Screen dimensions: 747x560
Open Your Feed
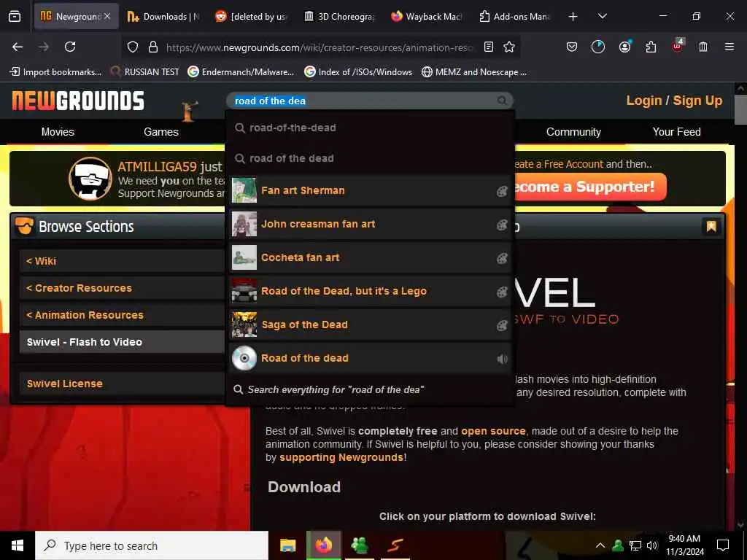(676, 132)
